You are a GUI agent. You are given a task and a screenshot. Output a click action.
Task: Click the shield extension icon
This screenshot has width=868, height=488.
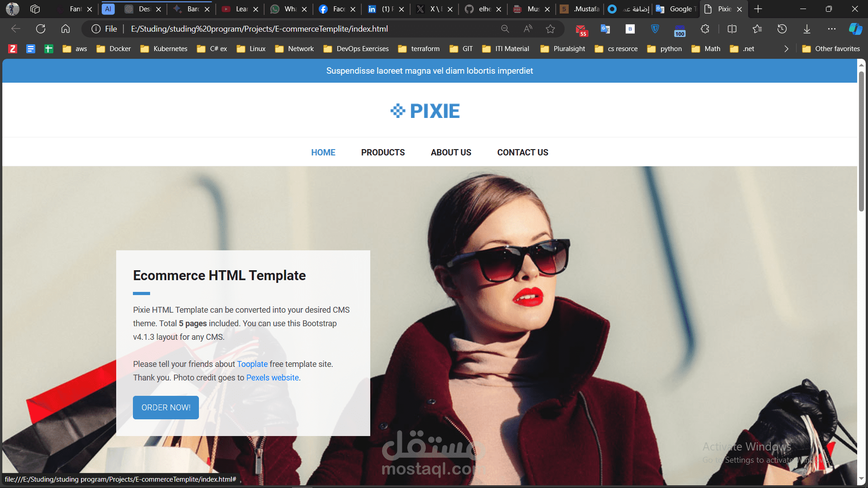(655, 29)
